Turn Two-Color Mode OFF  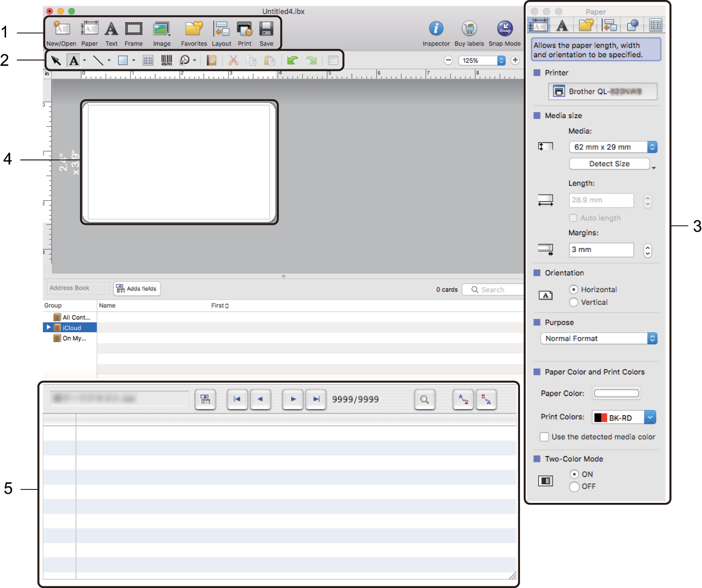pyautogui.click(x=574, y=486)
